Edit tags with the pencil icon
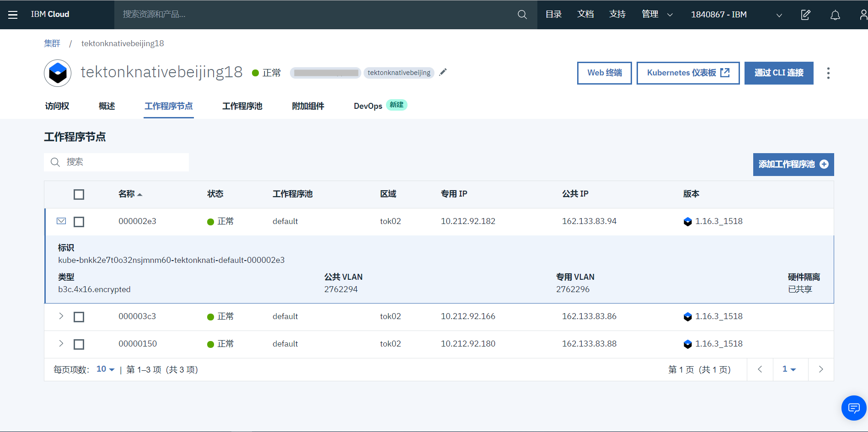This screenshot has height=432, width=868. [x=443, y=72]
